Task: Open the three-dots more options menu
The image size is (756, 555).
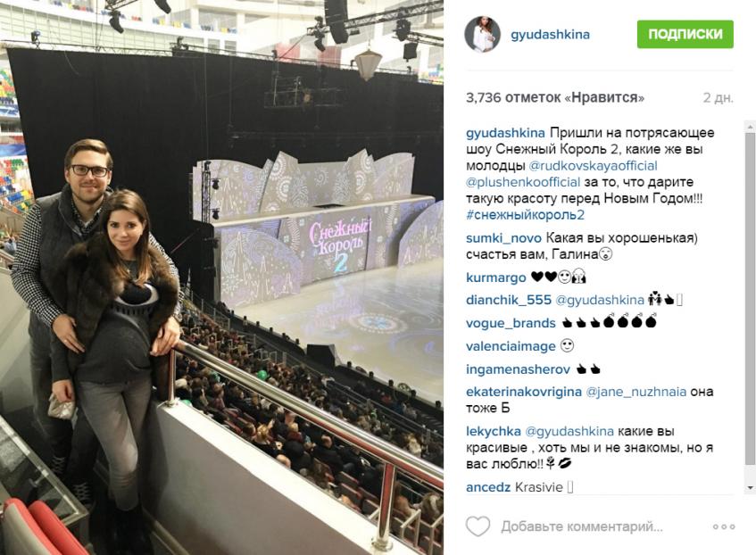Action: [x=724, y=526]
